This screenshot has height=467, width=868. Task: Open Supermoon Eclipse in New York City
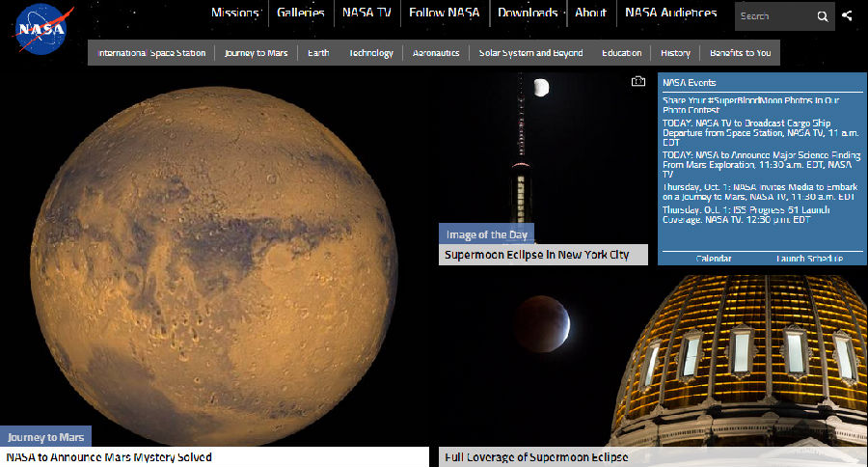pos(535,255)
